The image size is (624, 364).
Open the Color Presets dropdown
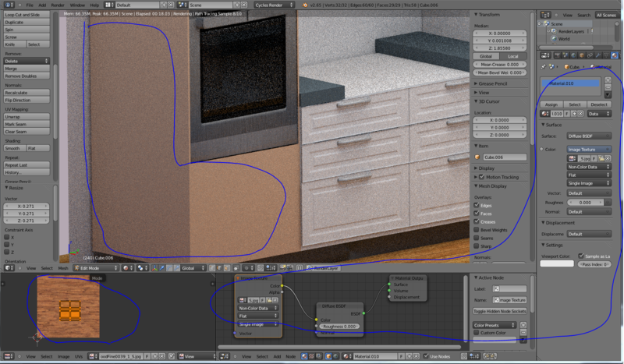(x=495, y=325)
